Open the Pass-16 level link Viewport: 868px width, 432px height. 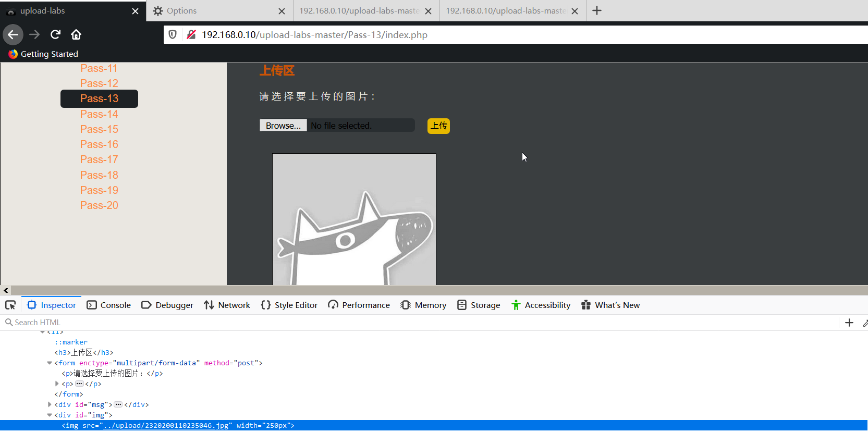click(99, 144)
